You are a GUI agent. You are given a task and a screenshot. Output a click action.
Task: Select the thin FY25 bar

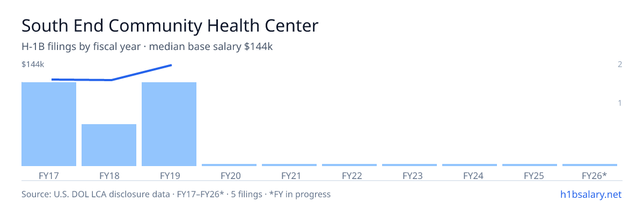click(x=530, y=165)
